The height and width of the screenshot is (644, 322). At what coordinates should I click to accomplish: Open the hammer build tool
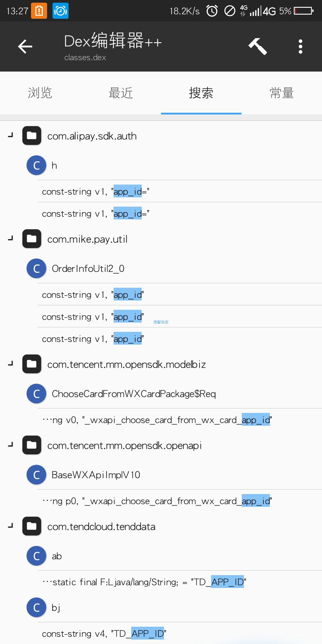258,47
